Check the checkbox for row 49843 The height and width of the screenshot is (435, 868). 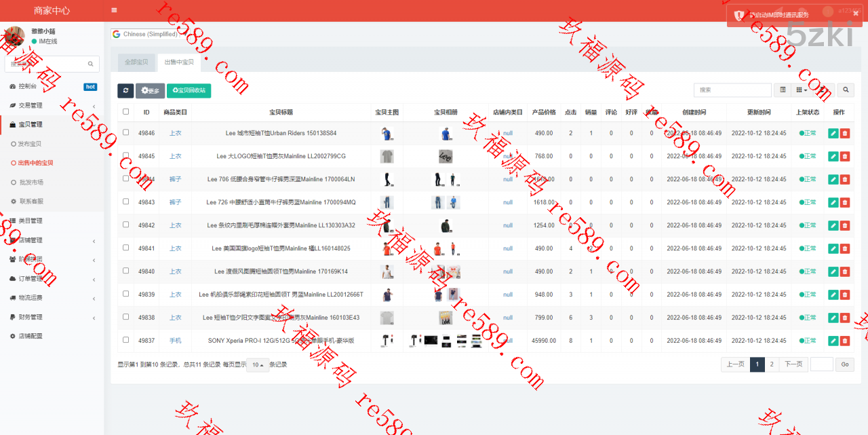[125, 202]
